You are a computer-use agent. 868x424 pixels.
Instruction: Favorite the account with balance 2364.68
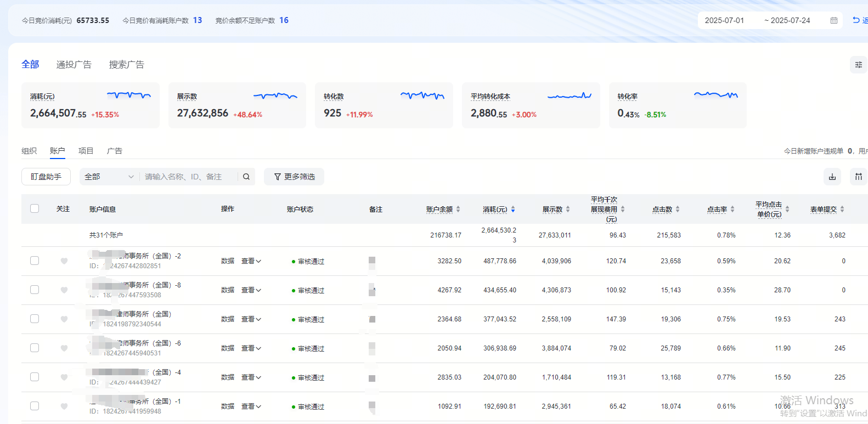coord(64,319)
